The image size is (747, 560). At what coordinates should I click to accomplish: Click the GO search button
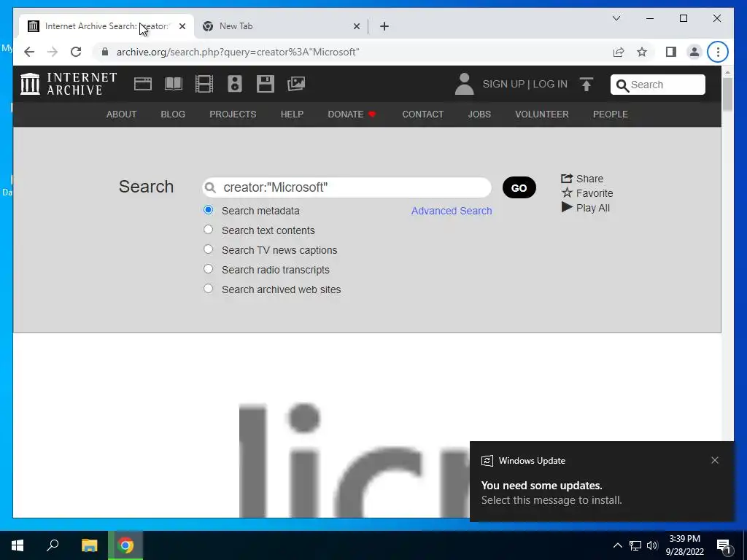click(x=519, y=187)
